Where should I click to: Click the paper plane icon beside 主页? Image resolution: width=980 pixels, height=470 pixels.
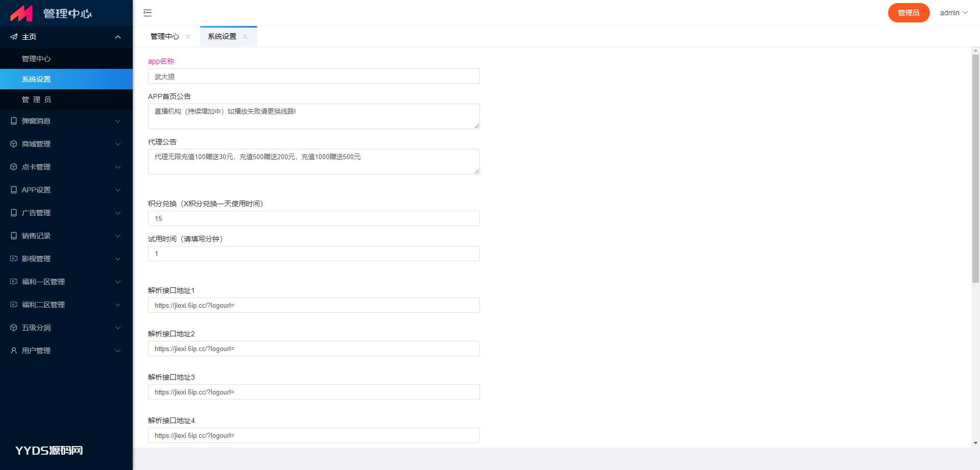click(x=14, y=37)
